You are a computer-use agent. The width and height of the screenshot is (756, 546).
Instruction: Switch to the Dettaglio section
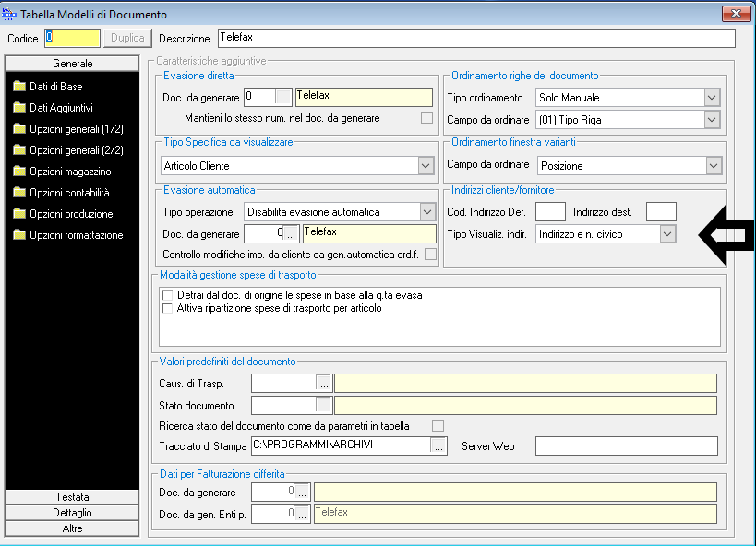click(x=72, y=513)
